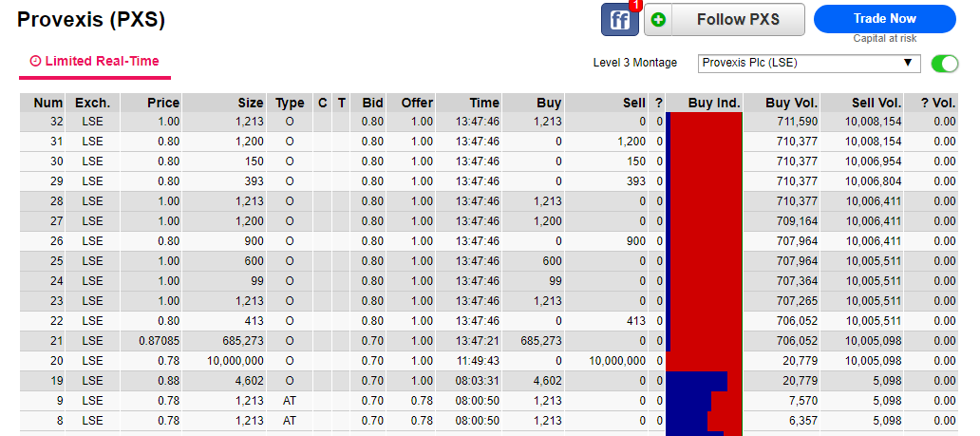This screenshot has height=436, width=980.
Task: Click sell volume 10,008,154 in trade 32
Action: click(874, 122)
